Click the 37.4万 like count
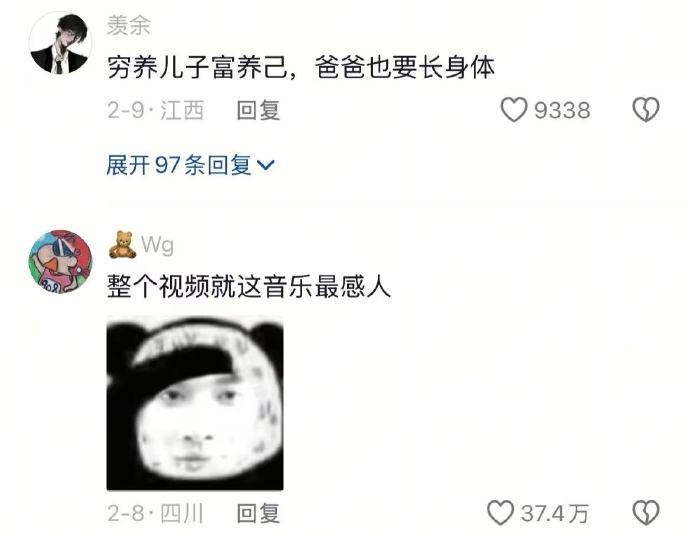This screenshot has width=690, height=538. (x=555, y=513)
